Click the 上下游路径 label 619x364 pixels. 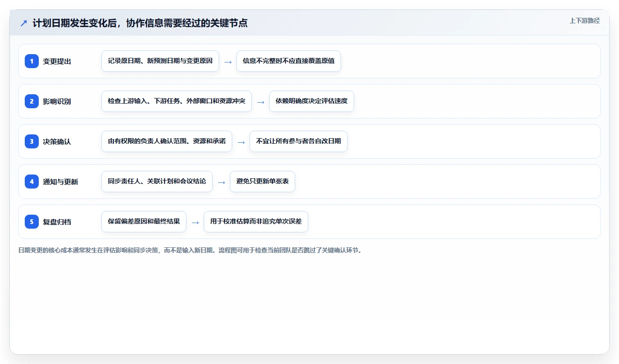(x=584, y=21)
